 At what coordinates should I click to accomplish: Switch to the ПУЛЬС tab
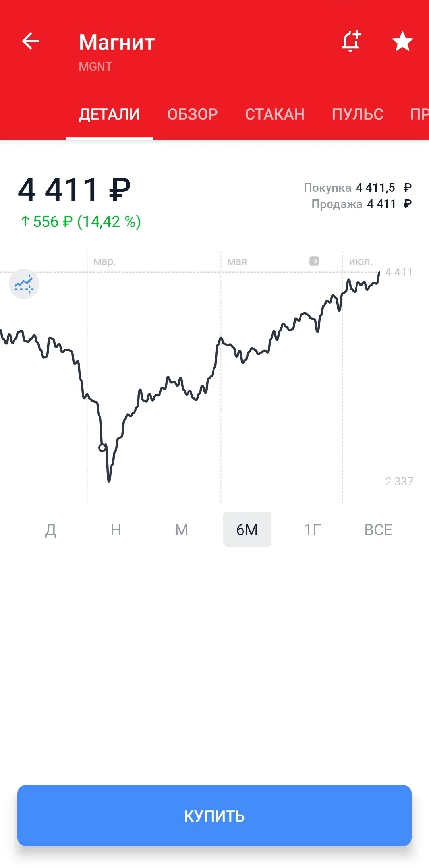(x=357, y=114)
